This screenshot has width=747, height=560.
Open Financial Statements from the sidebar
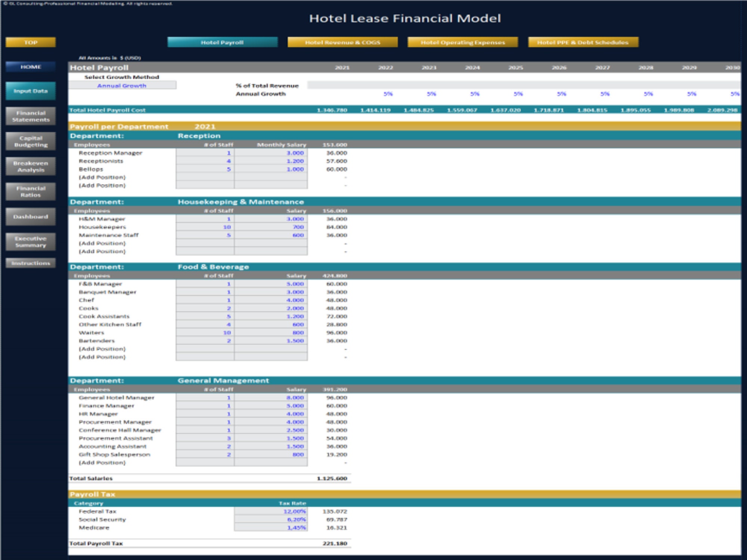click(x=31, y=116)
